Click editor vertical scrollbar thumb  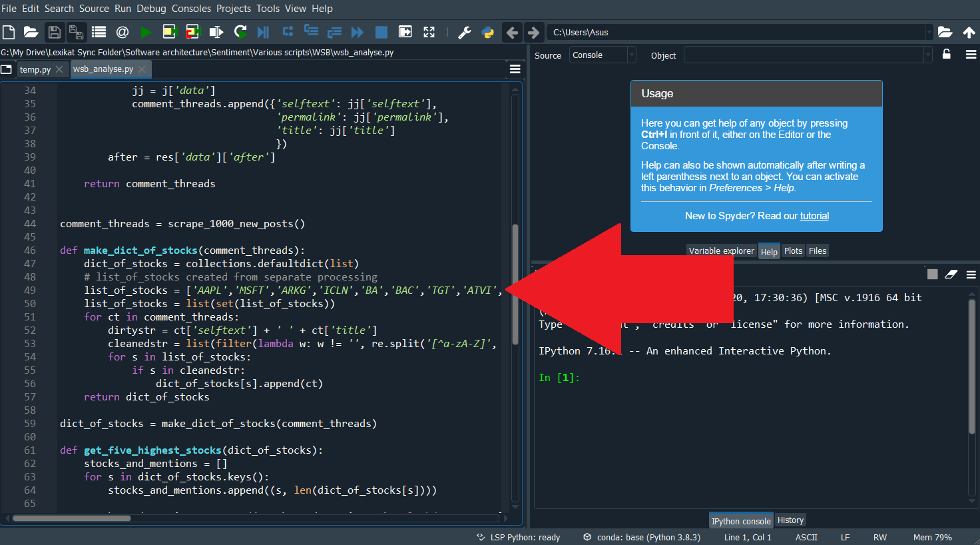515,284
